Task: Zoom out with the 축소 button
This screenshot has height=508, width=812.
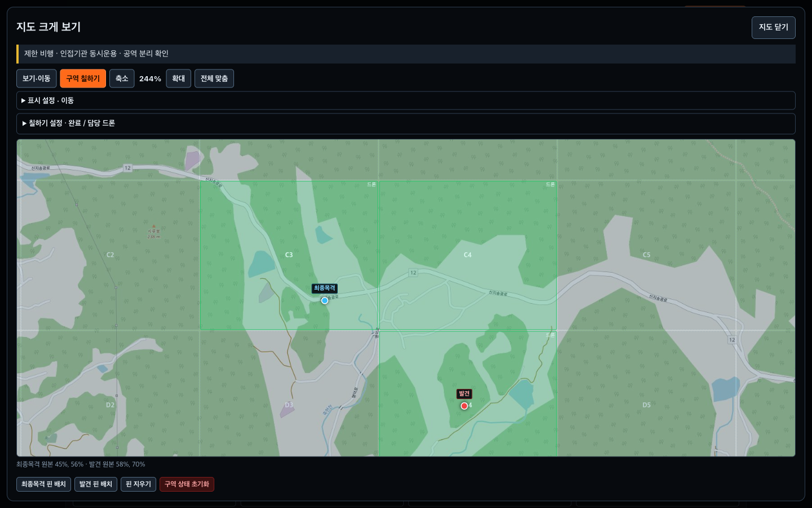Action: pos(122,78)
